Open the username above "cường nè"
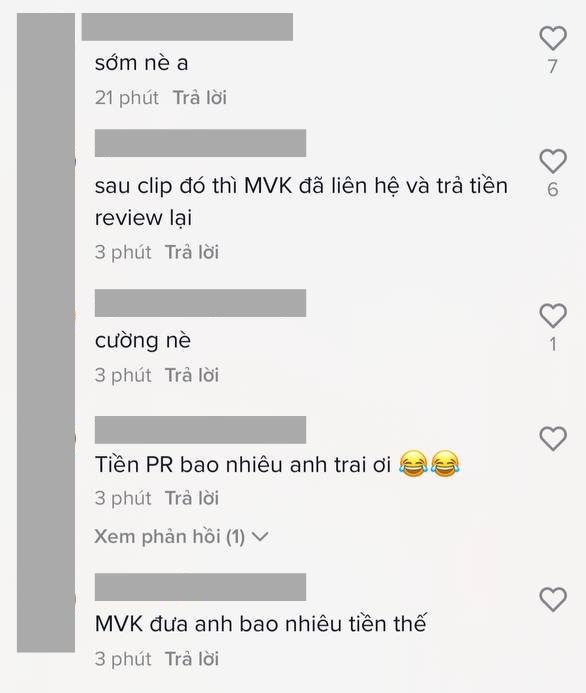586x693 pixels. tap(200, 303)
